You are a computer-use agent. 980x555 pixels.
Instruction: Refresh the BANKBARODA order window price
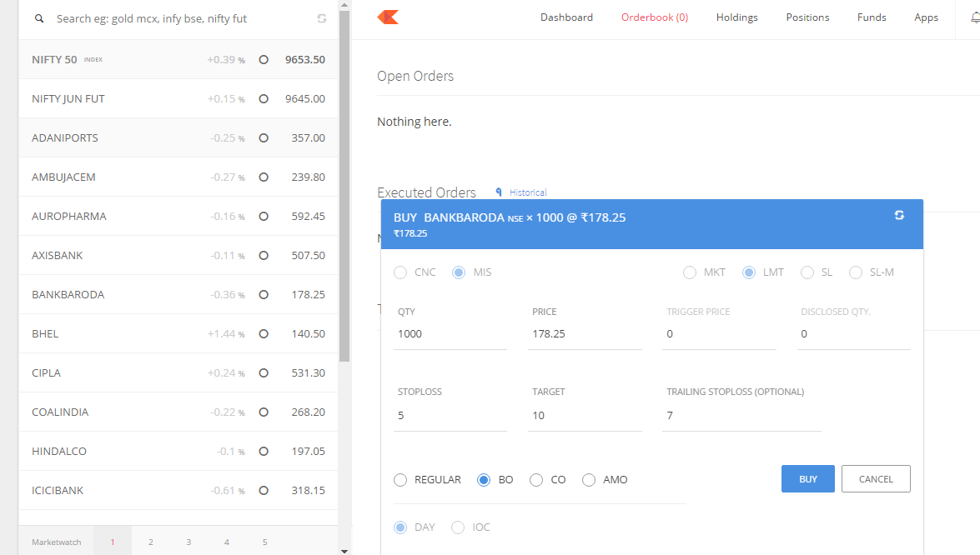(x=899, y=215)
